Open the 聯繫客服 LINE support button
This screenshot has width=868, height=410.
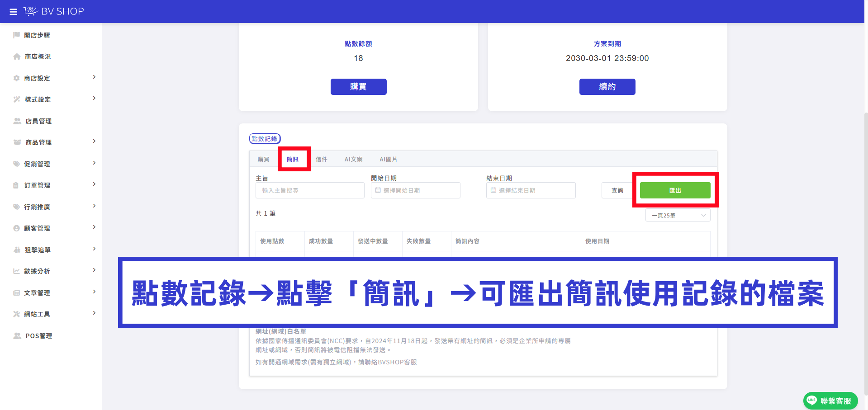click(830, 401)
